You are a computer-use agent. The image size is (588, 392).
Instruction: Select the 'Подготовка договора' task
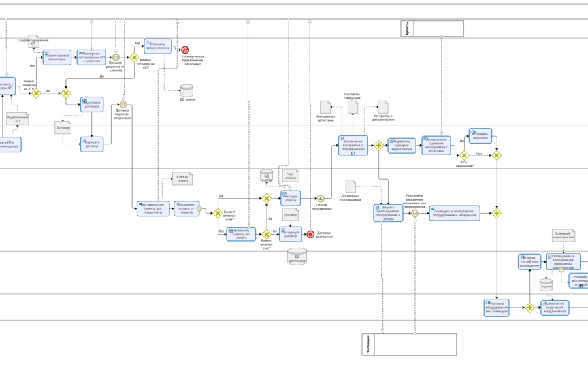[92, 105]
